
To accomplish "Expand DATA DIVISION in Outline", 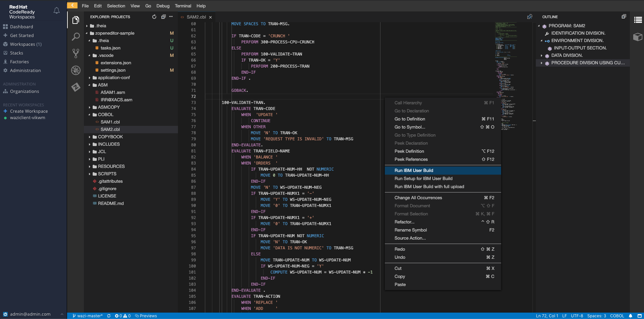I will point(542,56).
